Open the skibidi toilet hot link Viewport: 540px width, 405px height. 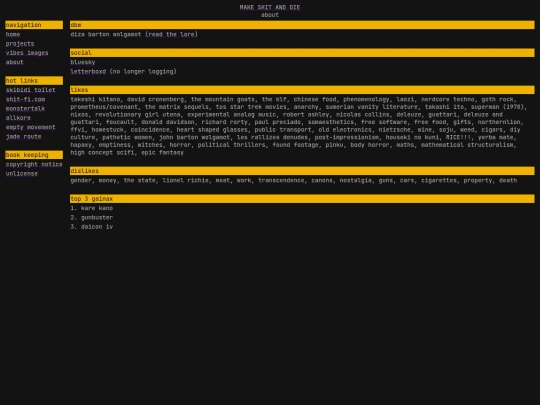tap(30, 90)
